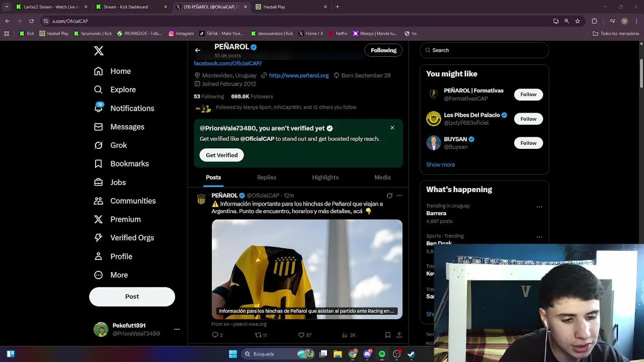This screenshot has width=644, height=362.
Task: Open Home from the sidebar
Action: [x=113, y=71]
